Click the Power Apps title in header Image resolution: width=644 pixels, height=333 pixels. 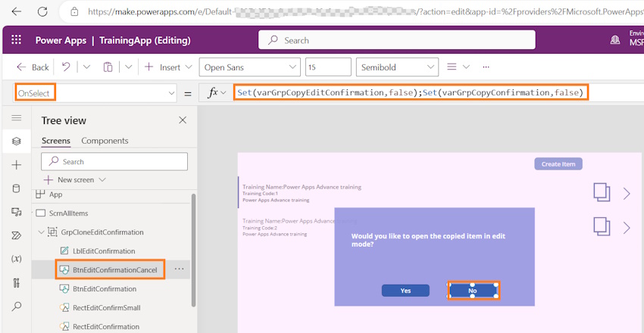click(61, 40)
